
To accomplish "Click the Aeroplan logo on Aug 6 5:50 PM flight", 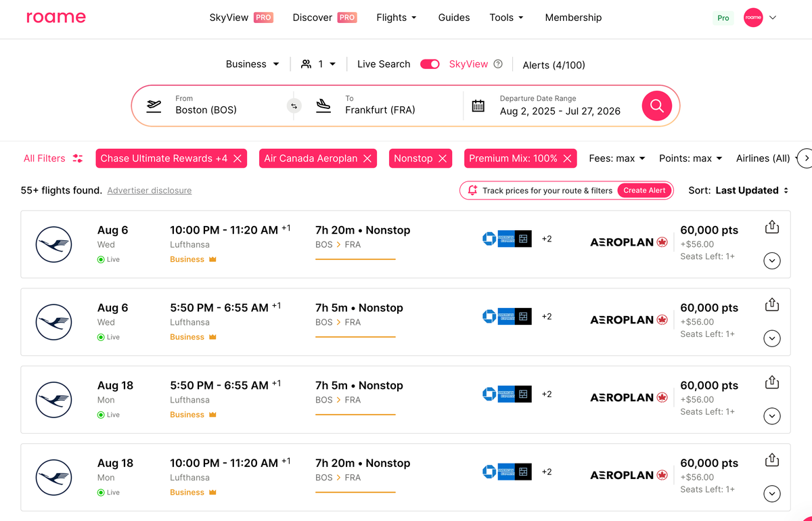I will point(629,320).
